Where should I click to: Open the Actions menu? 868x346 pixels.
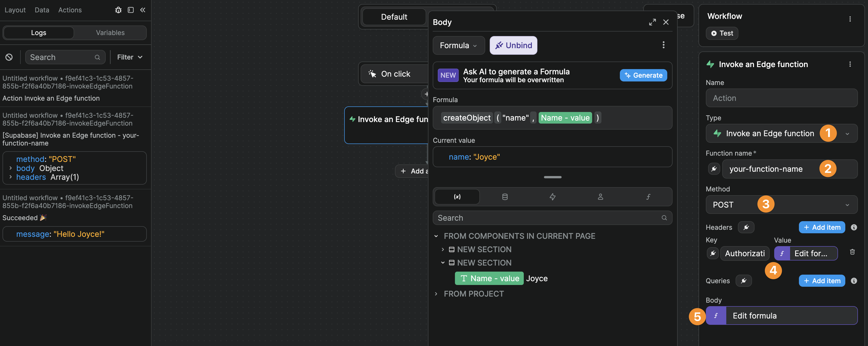70,10
